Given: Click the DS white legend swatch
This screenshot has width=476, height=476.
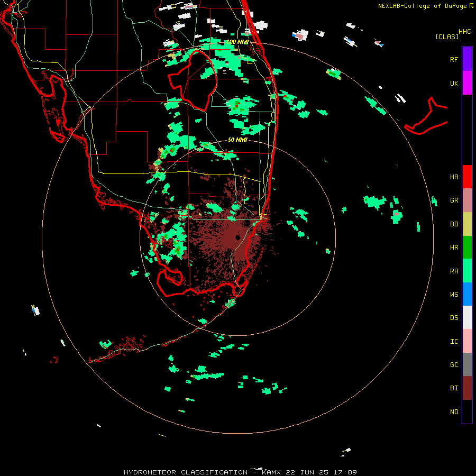Looking at the screenshot, I should 467,317.
